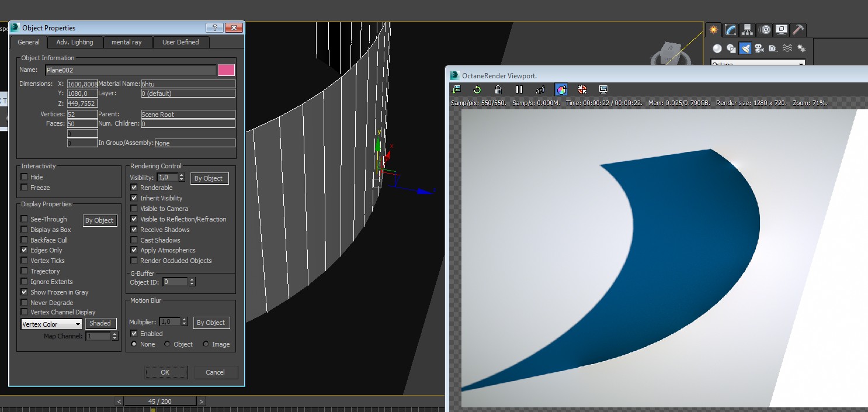The height and width of the screenshot is (412, 868).
Task: Open help from Object Properties title bar
Action: click(214, 28)
